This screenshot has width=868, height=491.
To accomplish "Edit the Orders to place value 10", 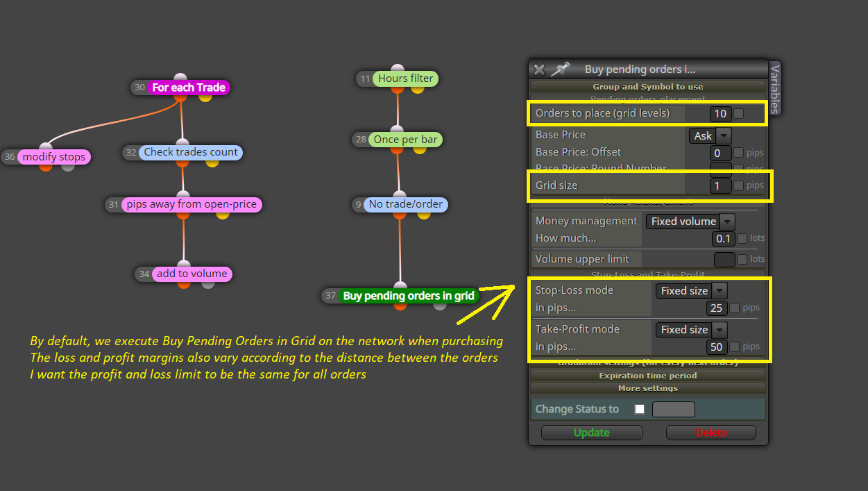I will pyautogui.click(x=720, y=114).
